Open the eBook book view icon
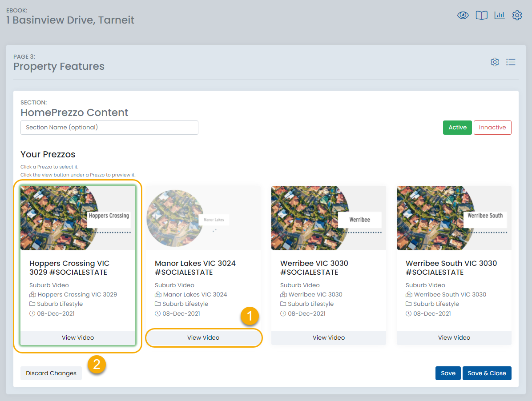This screenshot has width=532, height=401. (481, 16)
